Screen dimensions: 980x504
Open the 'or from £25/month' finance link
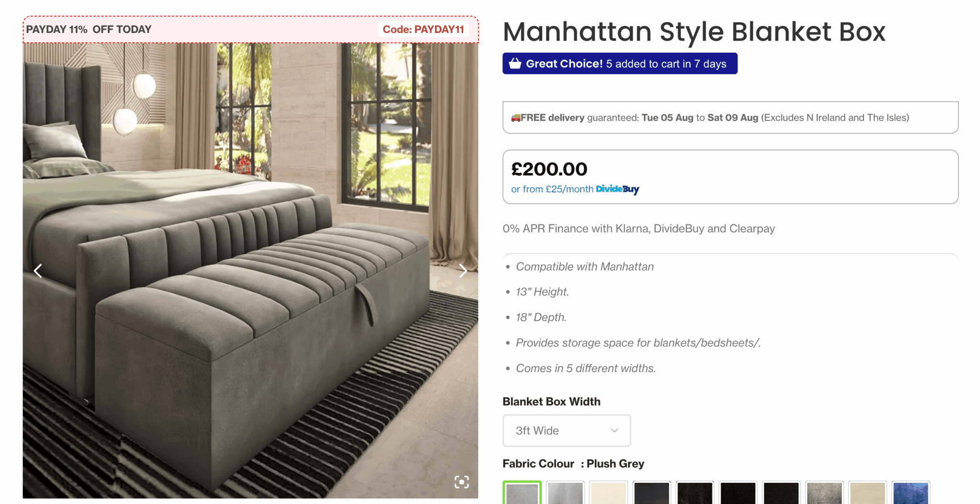click(x=552, y=189)
